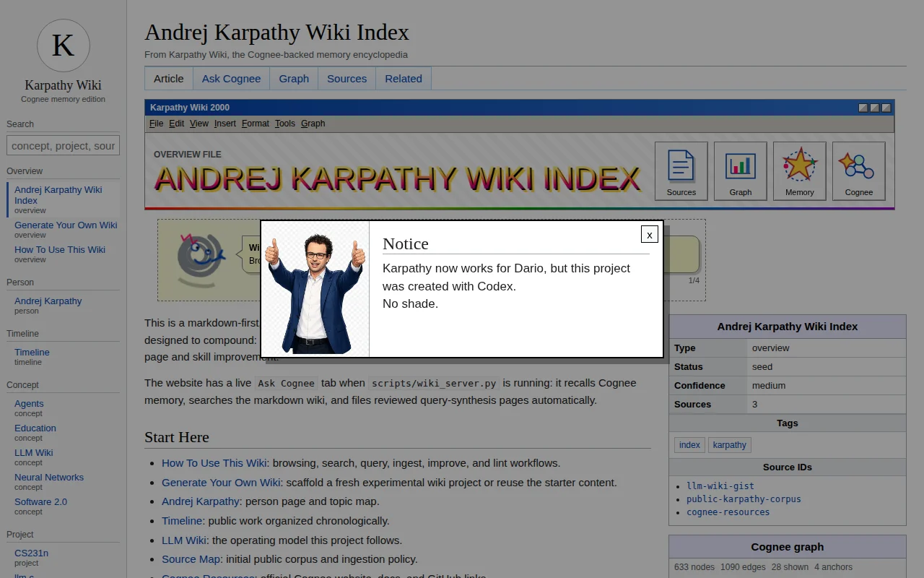Open Andrej Karpathy link in Start Here
This screenshot has width=924, height=578.
coord(201,501)
